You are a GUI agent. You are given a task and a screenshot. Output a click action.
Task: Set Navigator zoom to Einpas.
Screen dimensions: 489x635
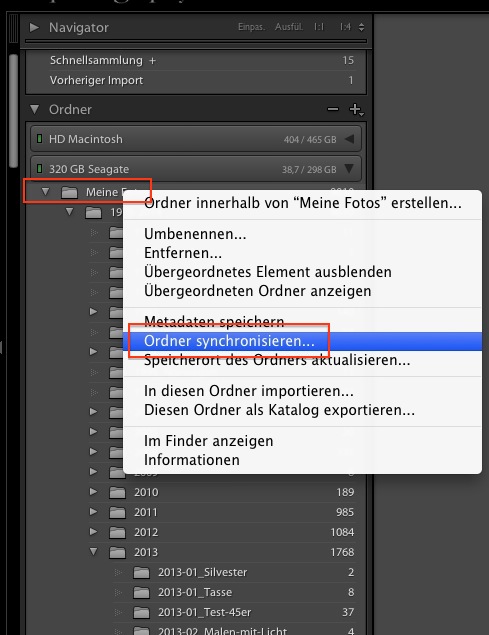(251, 27)
